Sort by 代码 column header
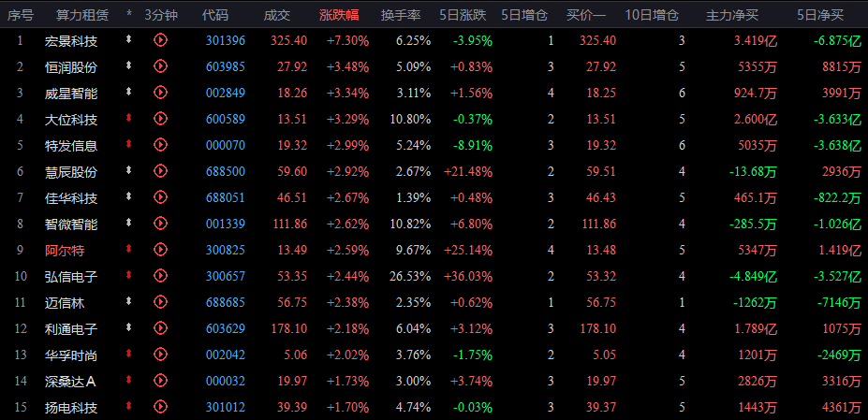This screenshot has width=868, height=420. click(x=215, y=15)
